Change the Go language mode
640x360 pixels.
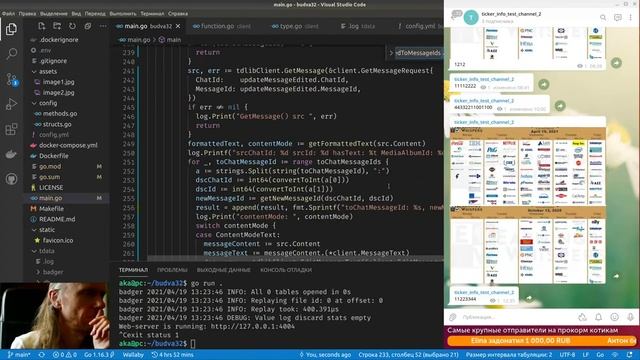click(x=600, y=355)
